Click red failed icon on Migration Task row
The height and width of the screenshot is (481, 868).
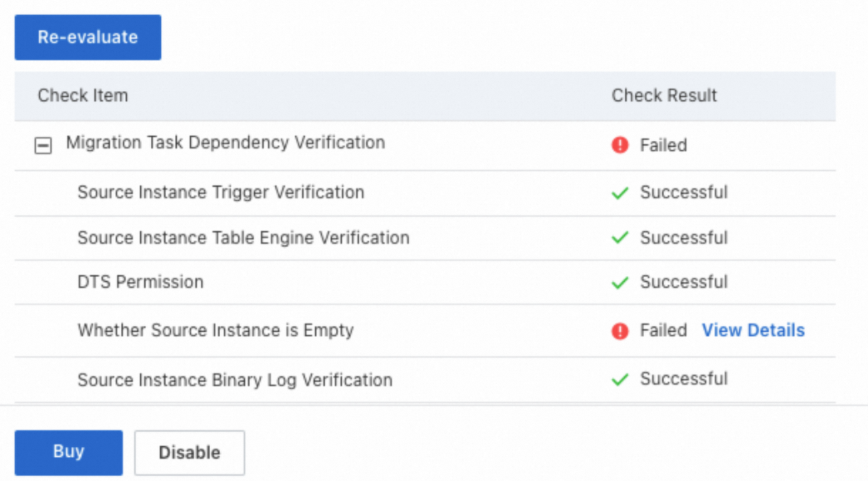click(x=620, y=145)
